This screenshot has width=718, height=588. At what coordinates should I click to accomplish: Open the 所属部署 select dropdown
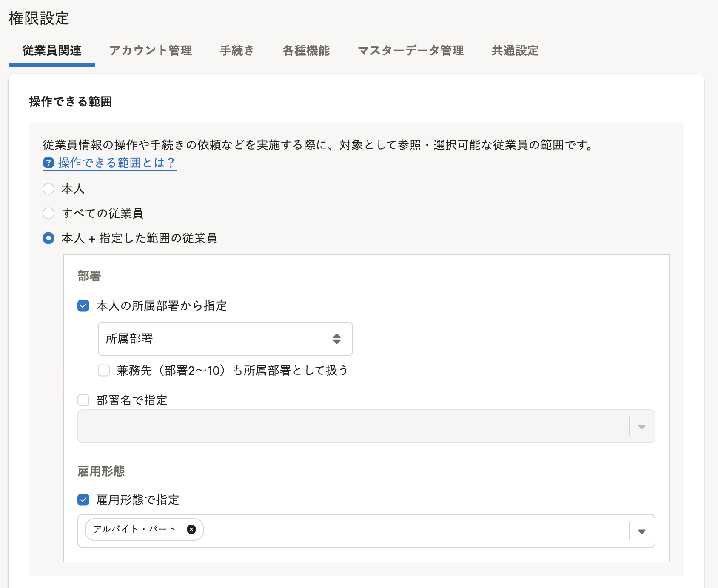tap(225, 339)
